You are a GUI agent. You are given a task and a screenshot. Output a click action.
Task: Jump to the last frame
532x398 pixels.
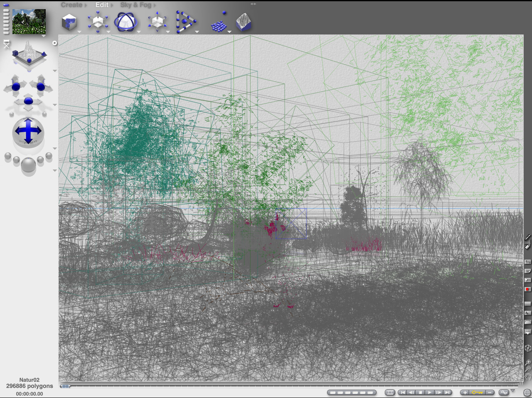click(448, 392)
